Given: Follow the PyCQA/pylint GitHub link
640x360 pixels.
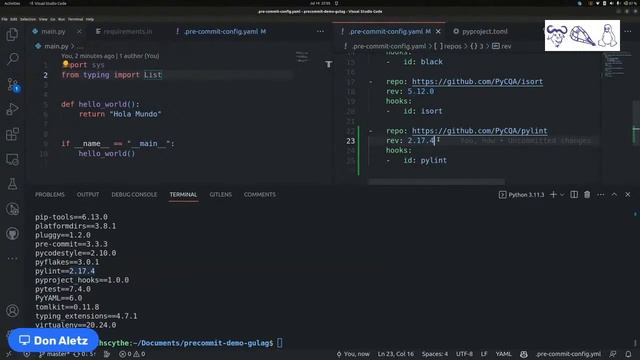Looking at the screenshot, I should pos(480,131).
